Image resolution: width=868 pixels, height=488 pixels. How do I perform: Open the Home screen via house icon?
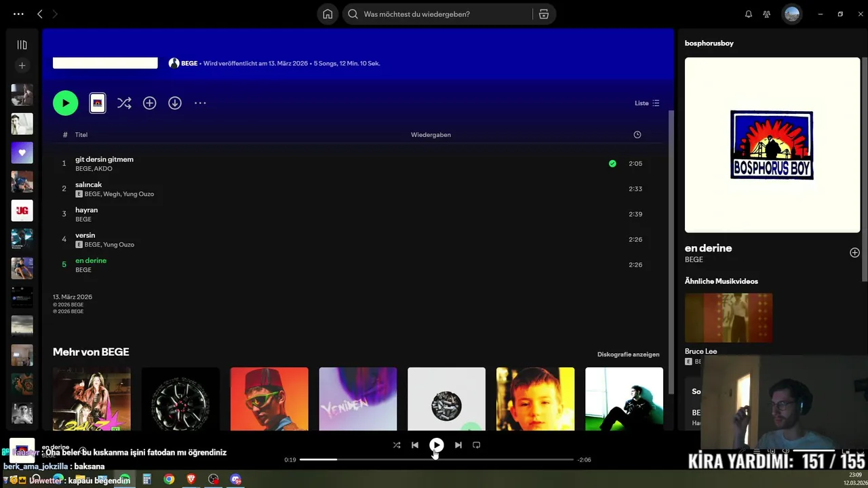(x=328, y=14)
